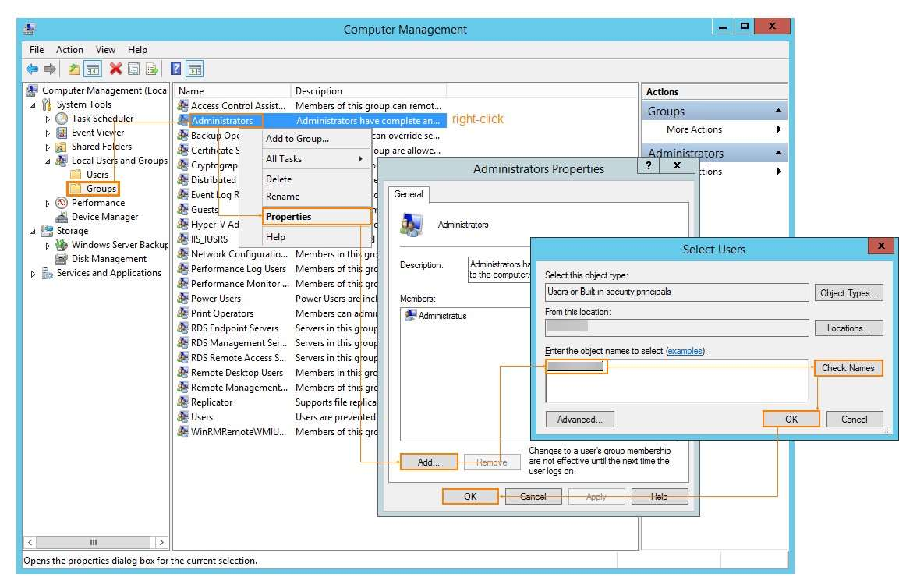This screenshot has width=899, height=588.
Task: Click the Add... button under Members
Action: [428, 462]
